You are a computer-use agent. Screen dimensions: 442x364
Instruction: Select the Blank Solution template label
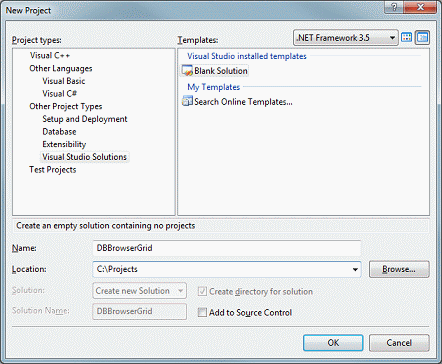coord(221,71)
